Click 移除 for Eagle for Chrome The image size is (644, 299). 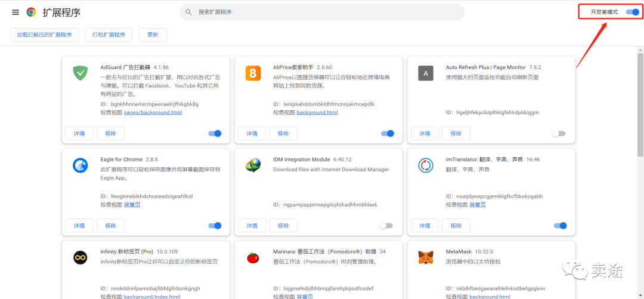tap(110, 226)
